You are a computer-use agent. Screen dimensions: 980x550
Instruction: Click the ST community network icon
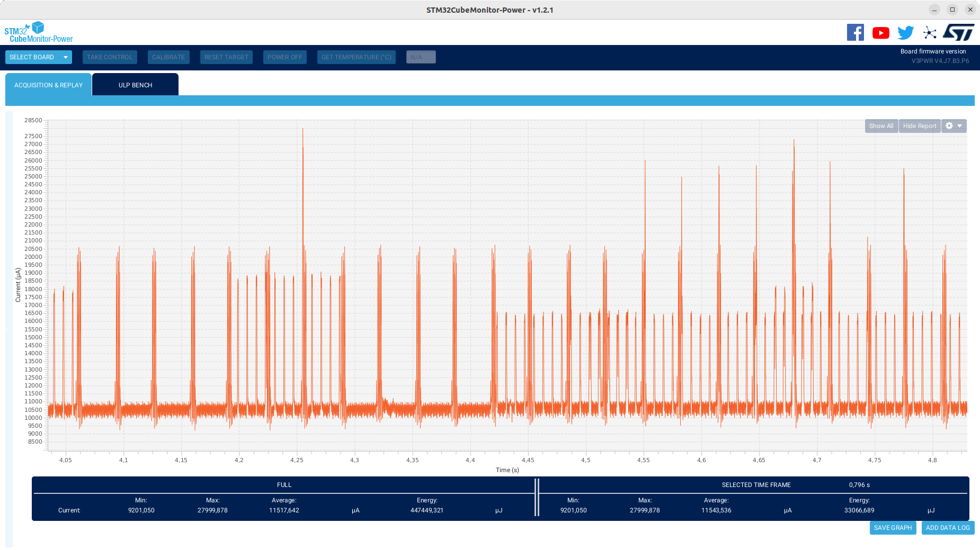(930, 33)
